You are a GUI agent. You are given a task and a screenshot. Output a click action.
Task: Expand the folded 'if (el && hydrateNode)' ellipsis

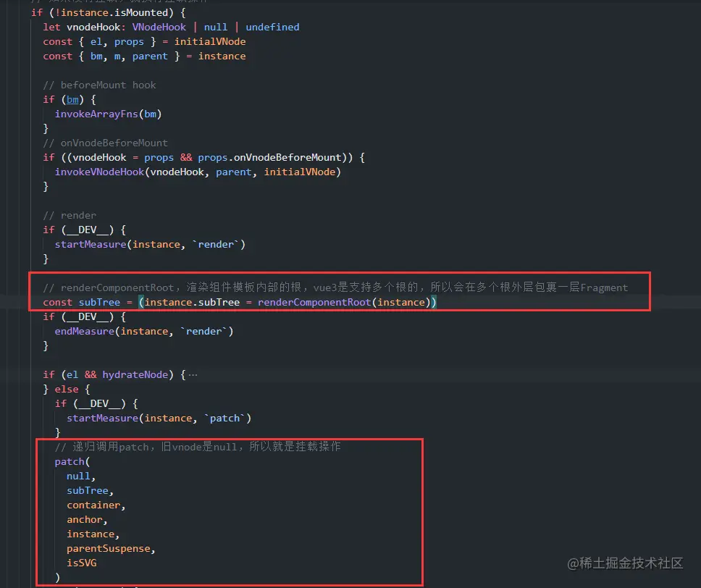pos(193,374)
